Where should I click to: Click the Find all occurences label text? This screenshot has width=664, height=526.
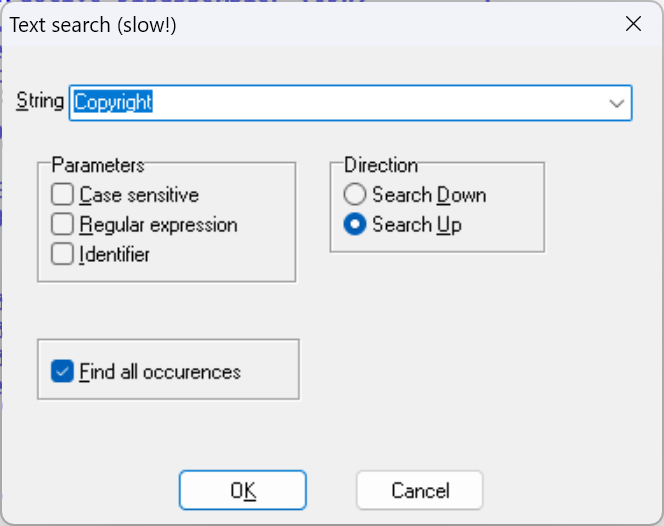pyautogui.click(x=160, y=372)
